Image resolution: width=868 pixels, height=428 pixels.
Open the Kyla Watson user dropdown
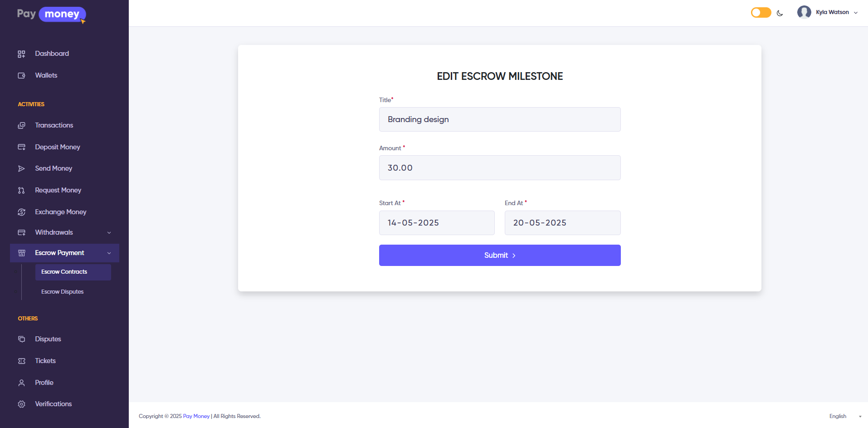click(828, 12)
